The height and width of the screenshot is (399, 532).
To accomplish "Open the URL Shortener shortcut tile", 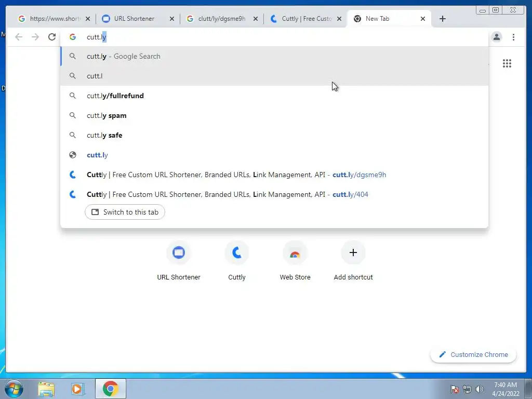I will coord(179,261).
